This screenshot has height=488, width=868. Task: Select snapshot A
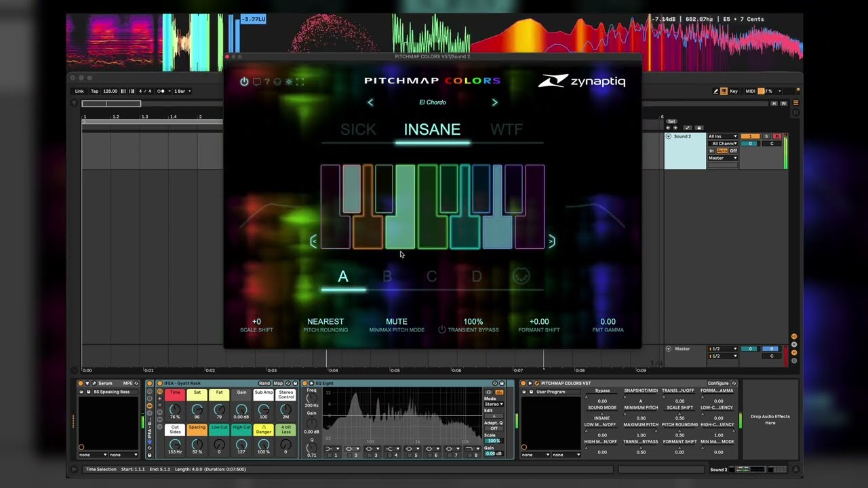[343, 277]
